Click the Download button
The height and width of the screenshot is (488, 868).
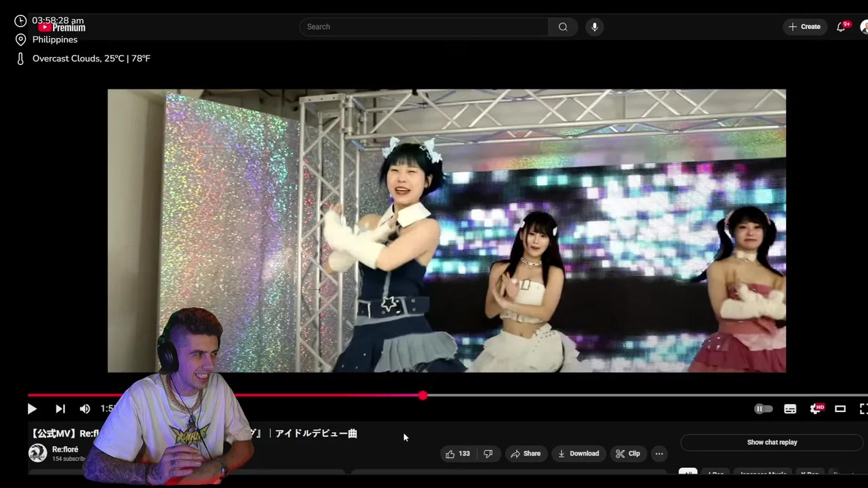(x=578, y=453)
